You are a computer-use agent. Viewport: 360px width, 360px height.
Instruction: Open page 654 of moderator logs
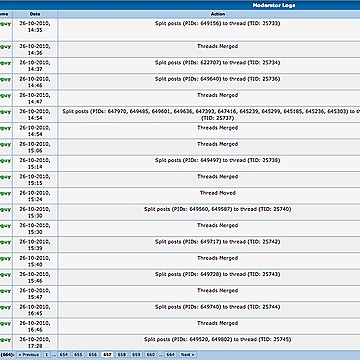(x=63, y=355)
